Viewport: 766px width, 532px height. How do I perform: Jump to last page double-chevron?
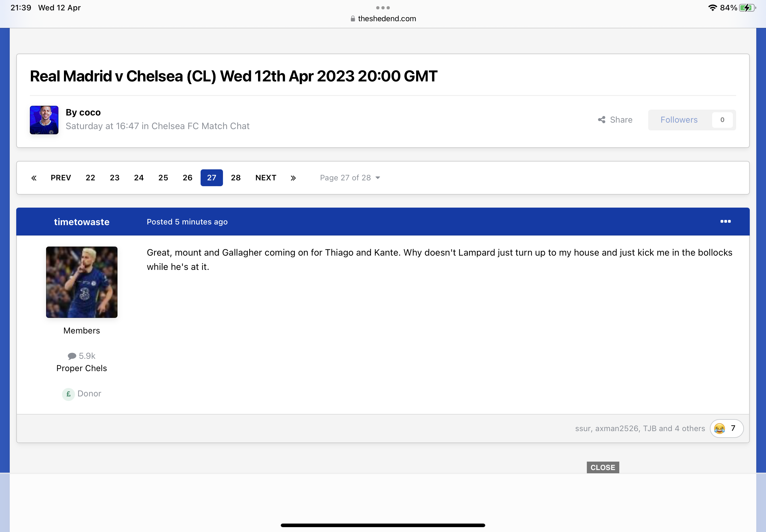pyautogui.click(x=293, y=178)
